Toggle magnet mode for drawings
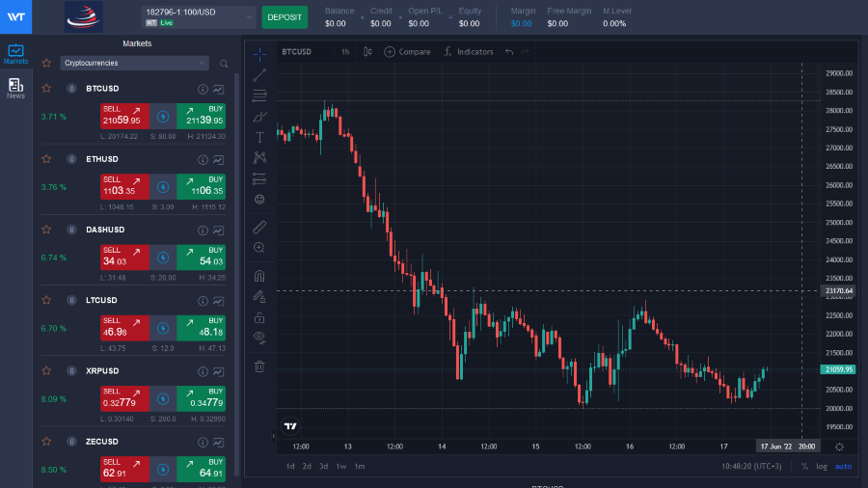This screenshot has width=868, height=488. 259,276
